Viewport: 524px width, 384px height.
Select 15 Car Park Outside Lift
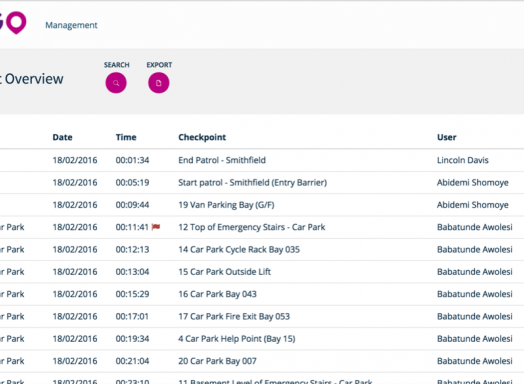[x=225, y=272]
